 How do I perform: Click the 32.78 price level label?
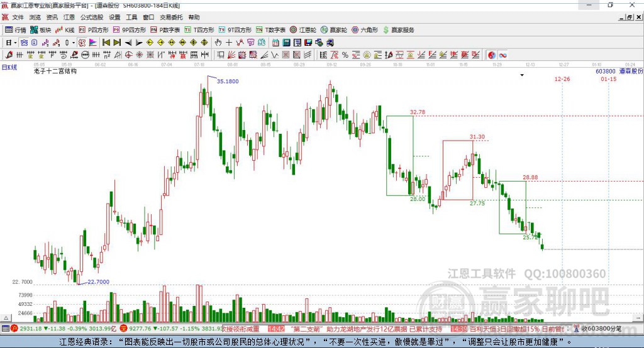[x=418, y=112]
